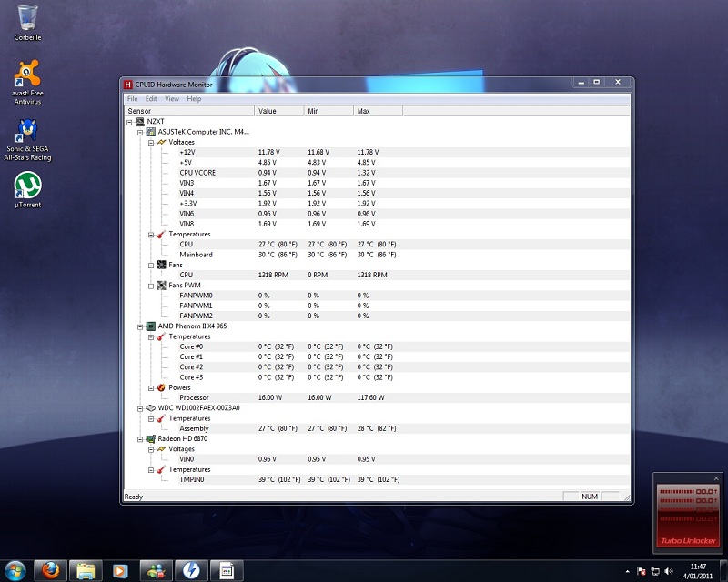Click the Turbo Unlocker desktop gadget
The image size is (728, 582).
point(687,514)
